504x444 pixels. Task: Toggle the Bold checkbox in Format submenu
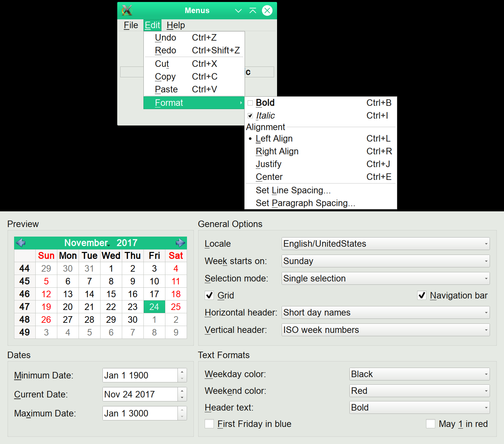pyautogui.click(x=250, y=103)
